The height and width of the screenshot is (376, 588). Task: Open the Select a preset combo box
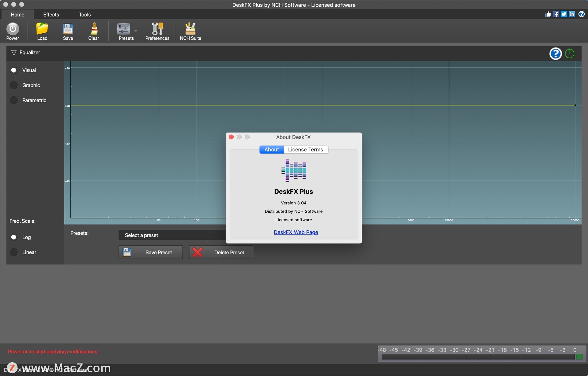[172, 235]
